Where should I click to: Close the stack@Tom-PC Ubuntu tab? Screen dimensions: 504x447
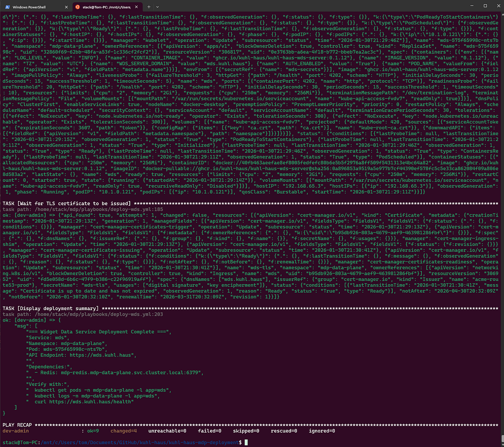click(137, 7)
